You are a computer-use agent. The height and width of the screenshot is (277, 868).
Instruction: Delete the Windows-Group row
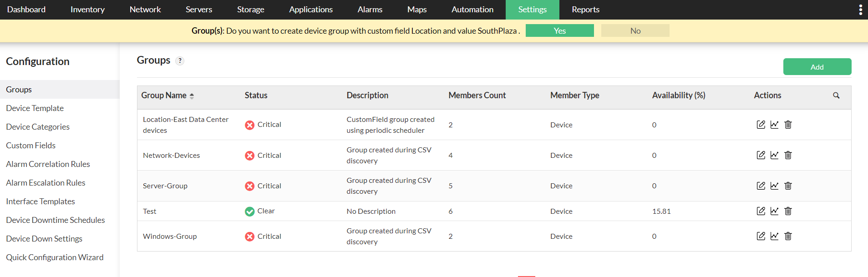(x=788, y=236)
